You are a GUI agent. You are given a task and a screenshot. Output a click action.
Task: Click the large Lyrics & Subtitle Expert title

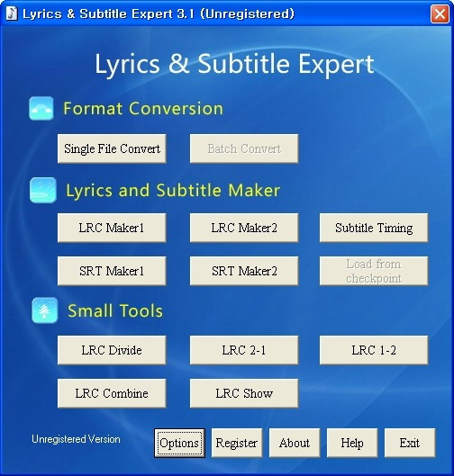click(x=234, y=65)
